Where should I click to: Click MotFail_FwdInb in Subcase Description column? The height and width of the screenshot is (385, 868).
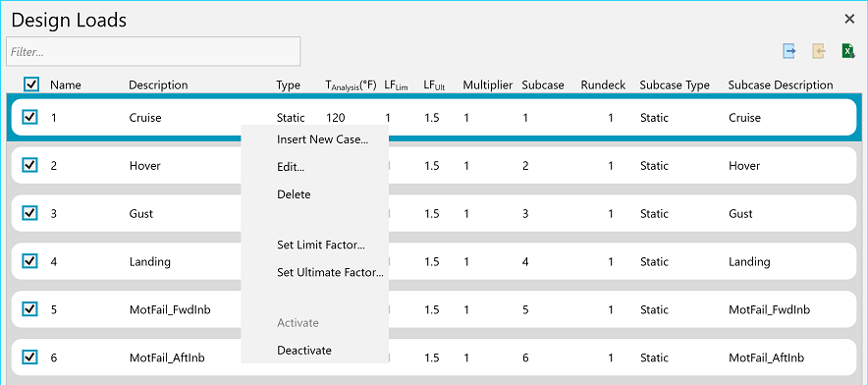tap(770, 309)
